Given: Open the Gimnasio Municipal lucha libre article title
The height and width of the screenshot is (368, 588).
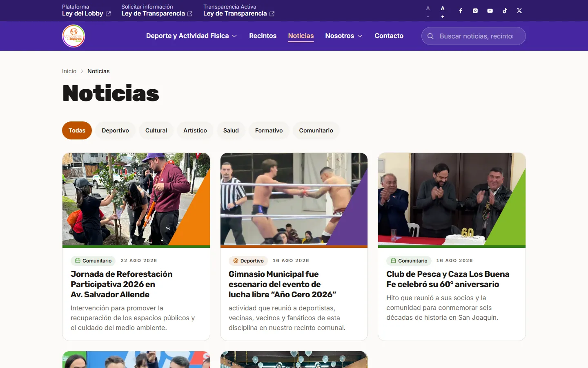Looking at the screenshot, I should pos(283,284).
